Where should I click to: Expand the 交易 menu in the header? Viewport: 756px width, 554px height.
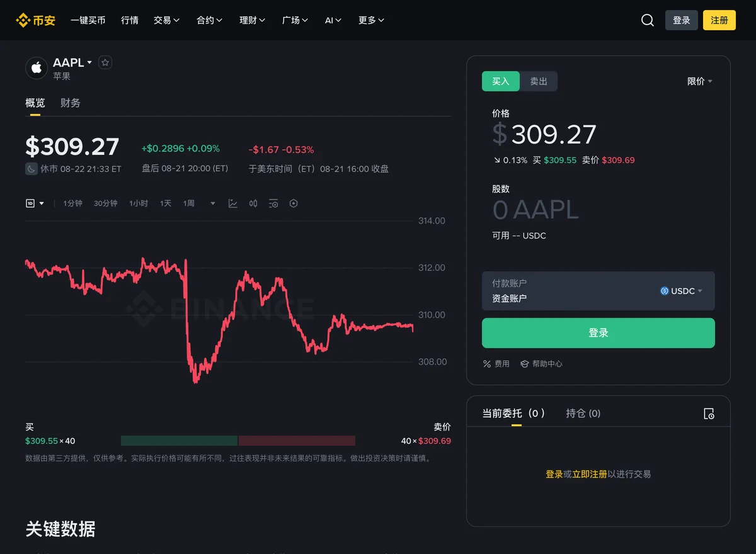(167, 20)
